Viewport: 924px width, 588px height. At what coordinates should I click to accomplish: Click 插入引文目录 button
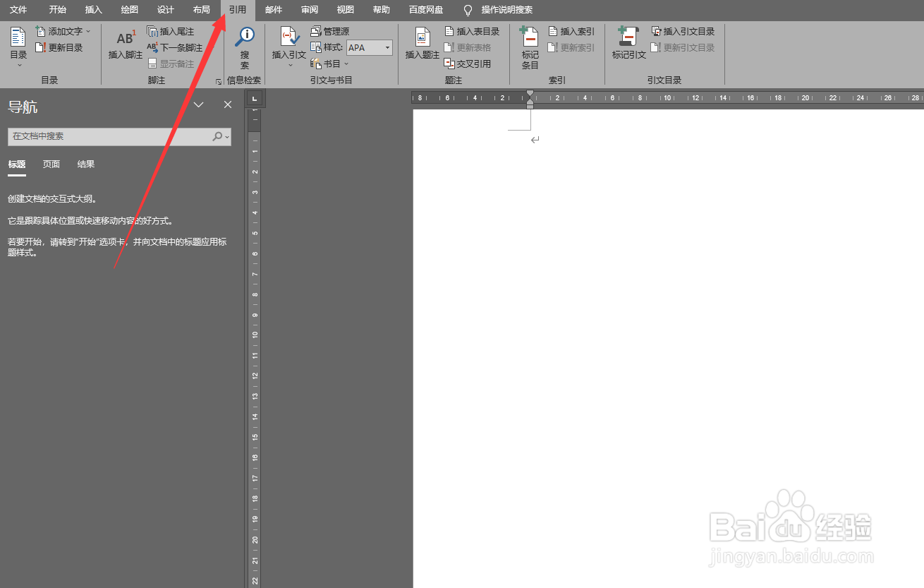(x=683, y=31)
